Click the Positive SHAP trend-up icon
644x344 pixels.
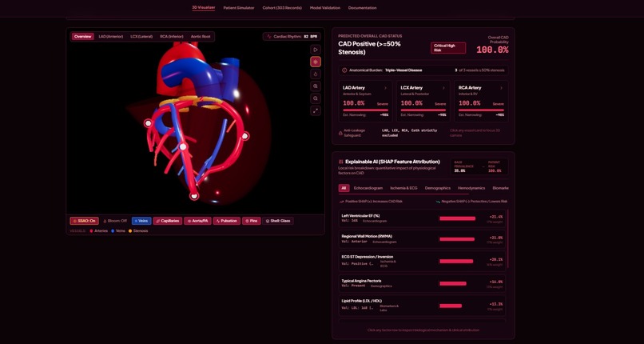click(342, 202)
